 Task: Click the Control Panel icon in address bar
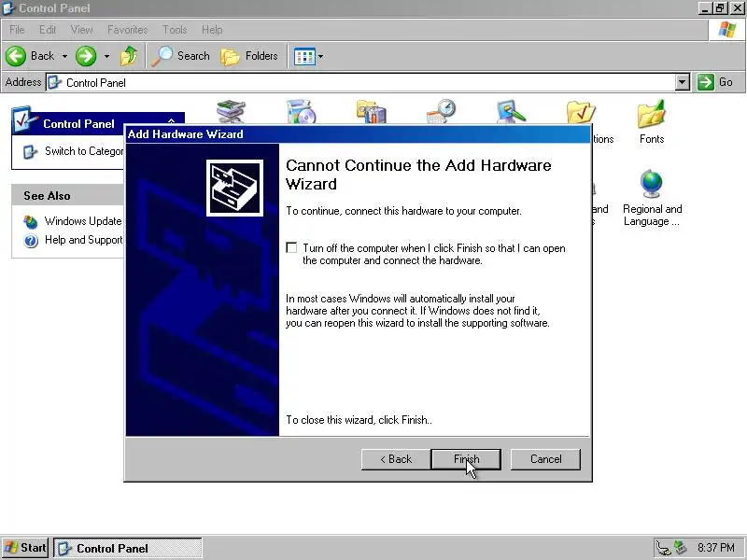55,82
